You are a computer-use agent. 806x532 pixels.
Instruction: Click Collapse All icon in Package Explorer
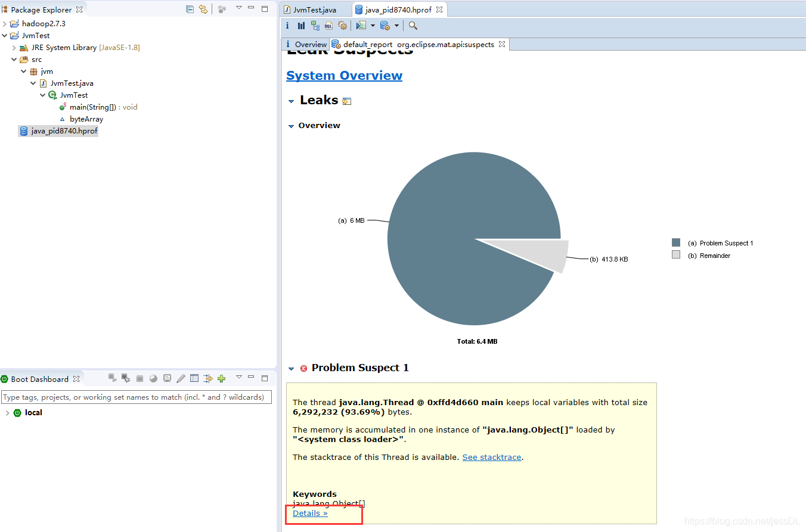pyautogui.click(x=190, y=9)
